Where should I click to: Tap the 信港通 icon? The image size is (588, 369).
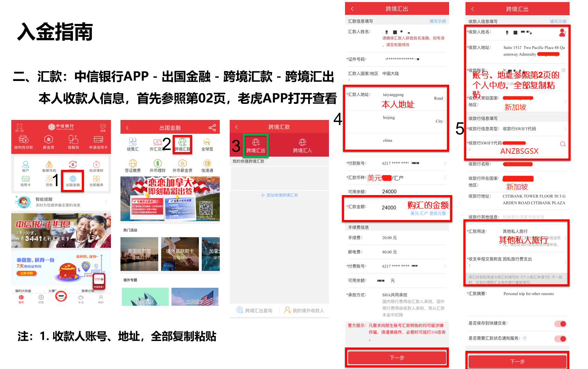207,166
